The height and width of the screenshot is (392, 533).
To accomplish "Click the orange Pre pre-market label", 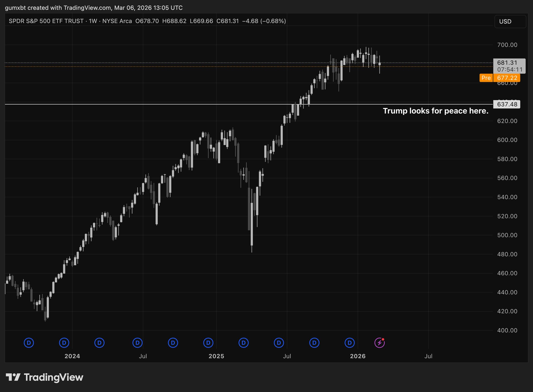I will pyautogui.click(x=486, y=78).
